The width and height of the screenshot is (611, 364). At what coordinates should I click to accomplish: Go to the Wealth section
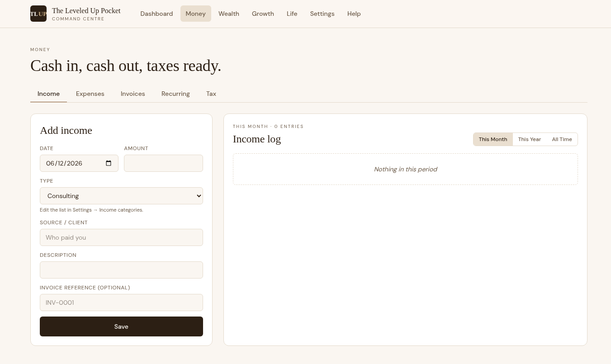[x=229, y=14]
